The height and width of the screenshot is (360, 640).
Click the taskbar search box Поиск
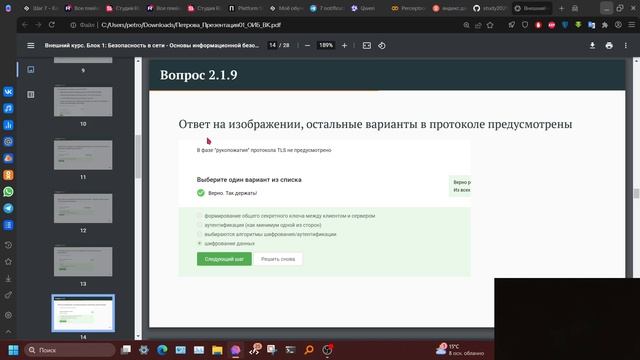pyautogui.click(x=69, y=350)
